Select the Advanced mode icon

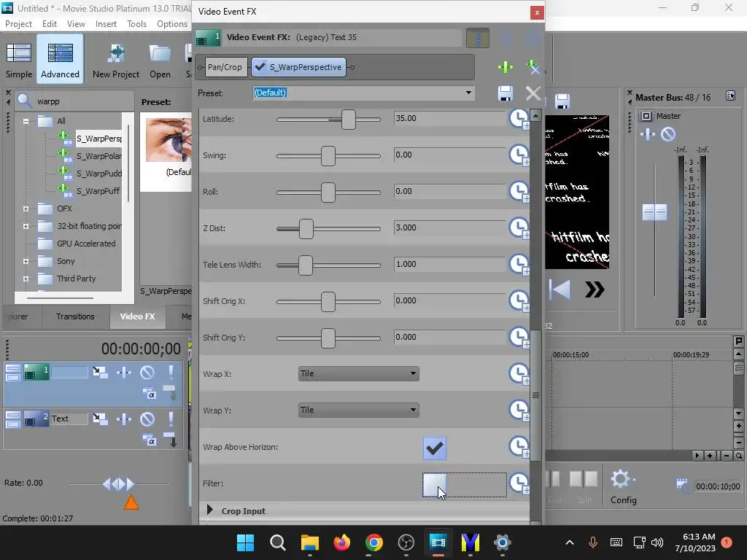tap(60, 60)
